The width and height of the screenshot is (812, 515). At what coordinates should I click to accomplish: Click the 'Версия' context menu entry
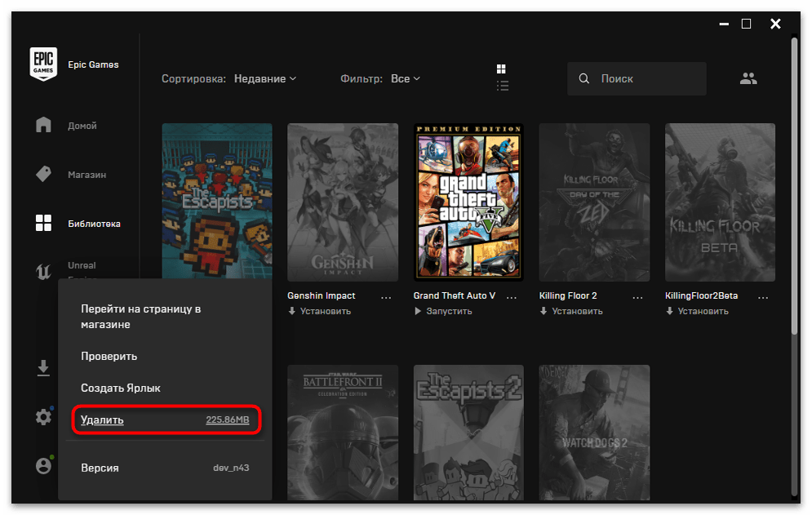[x=165, y=468]
